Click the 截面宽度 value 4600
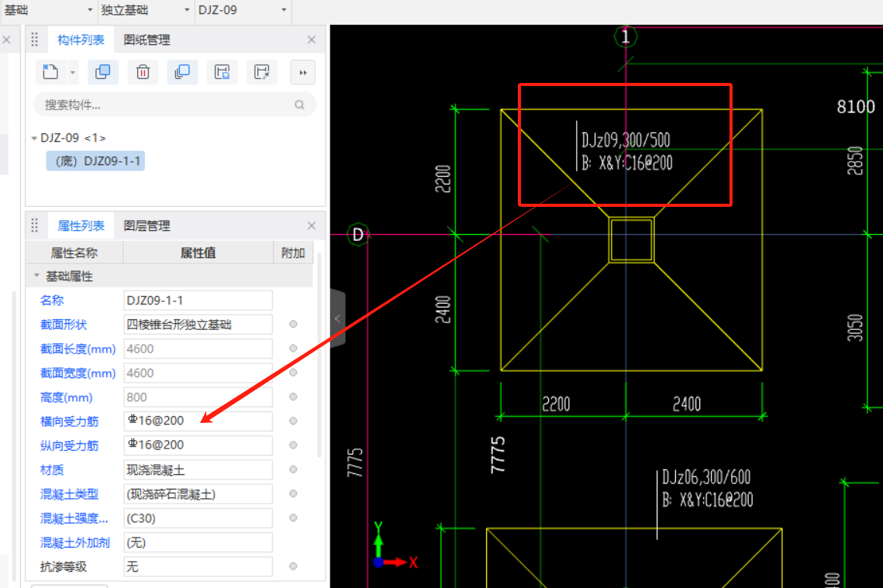Image resolution: width=883 pixels, height=588 pixels. click(x=198, y=373)
